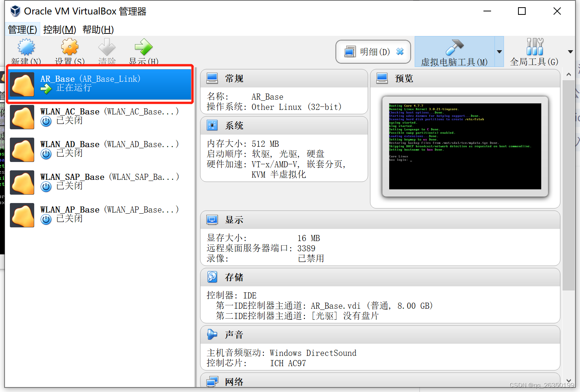Click the 系统 System section chip icon
Viewport: 580px width, 392px height.
212,125
